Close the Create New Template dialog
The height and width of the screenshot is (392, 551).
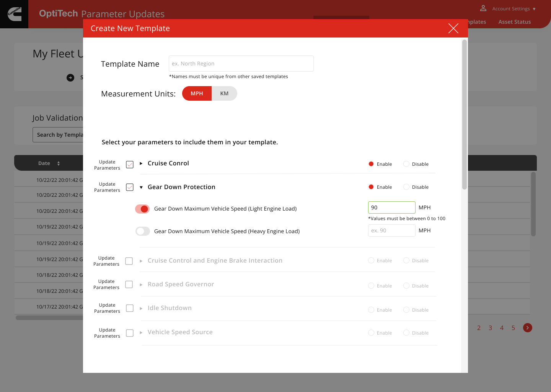tap(453, 28)
